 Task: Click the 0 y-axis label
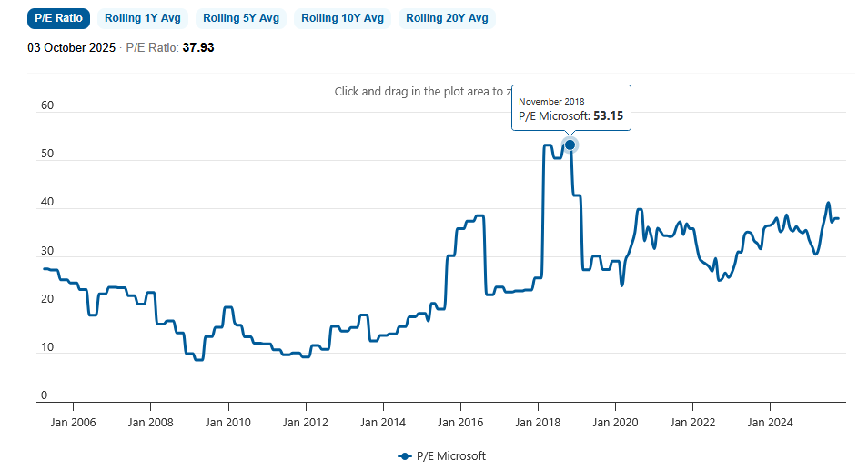point(44,395)
